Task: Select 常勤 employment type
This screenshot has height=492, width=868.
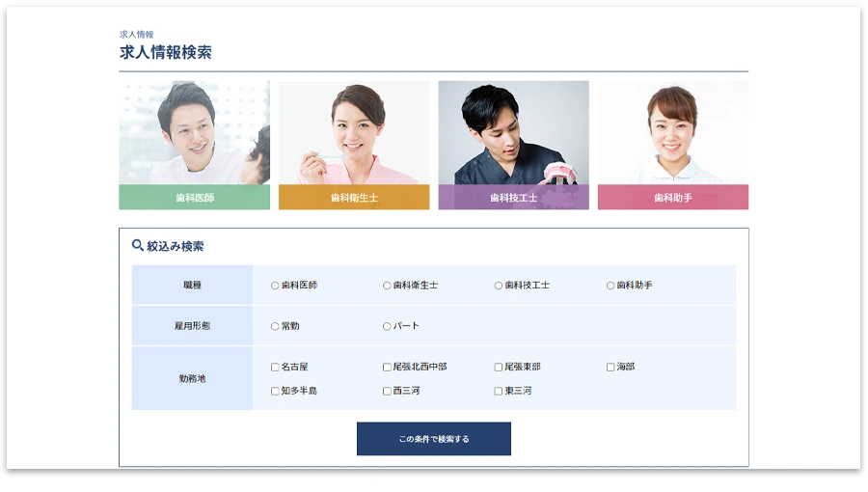Action: (x=275, y=326)
